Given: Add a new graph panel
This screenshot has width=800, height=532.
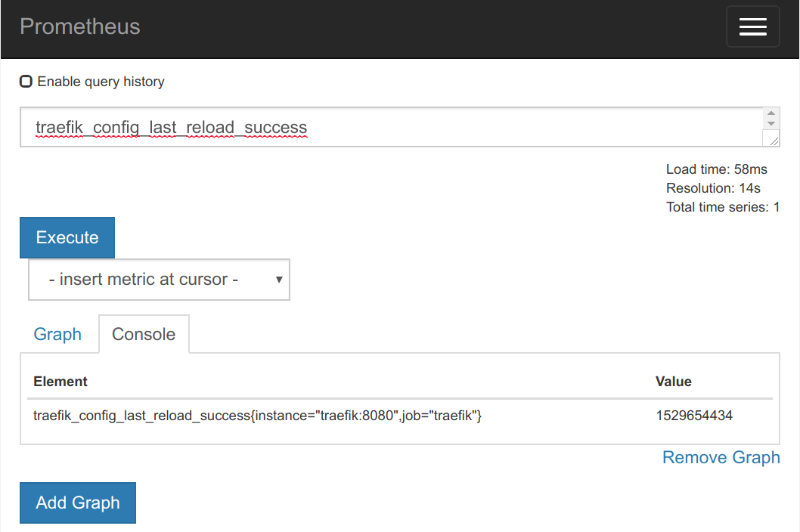Looking at the screenshot, I should pos(77,502).
